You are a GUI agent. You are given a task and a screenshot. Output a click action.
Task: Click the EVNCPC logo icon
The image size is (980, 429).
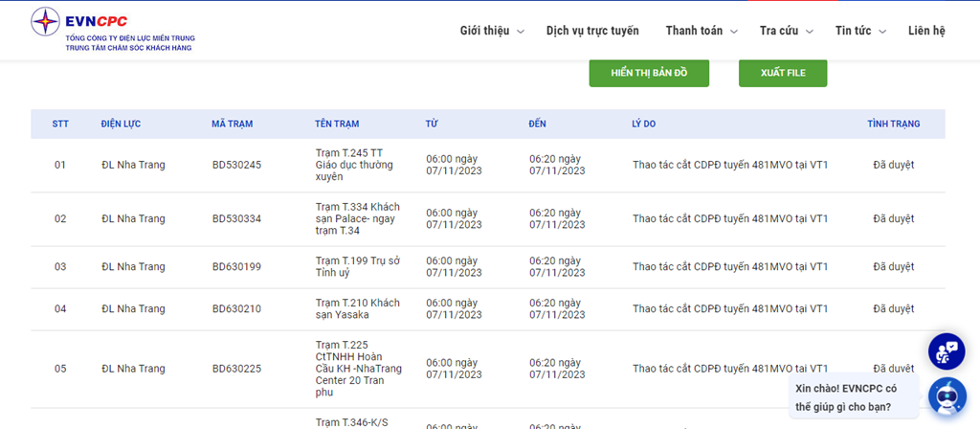(44, 21)
